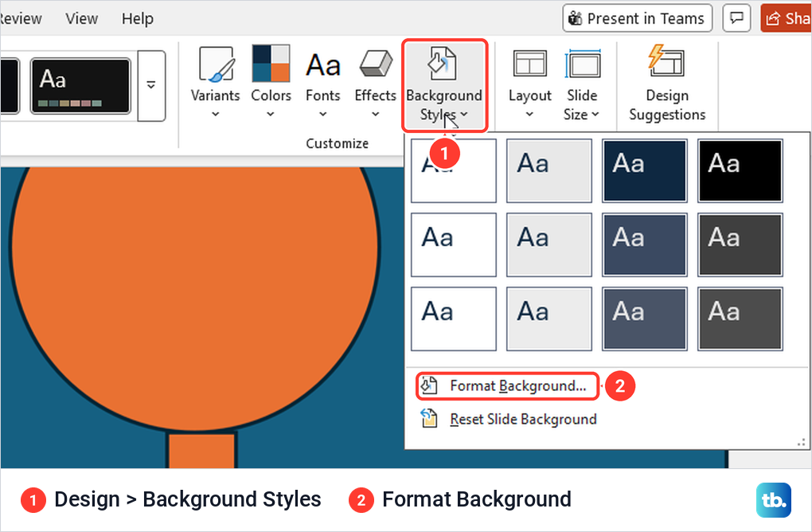812x532 pixels.
Task: Open Design Suggestions
Action: click(667, 83)
